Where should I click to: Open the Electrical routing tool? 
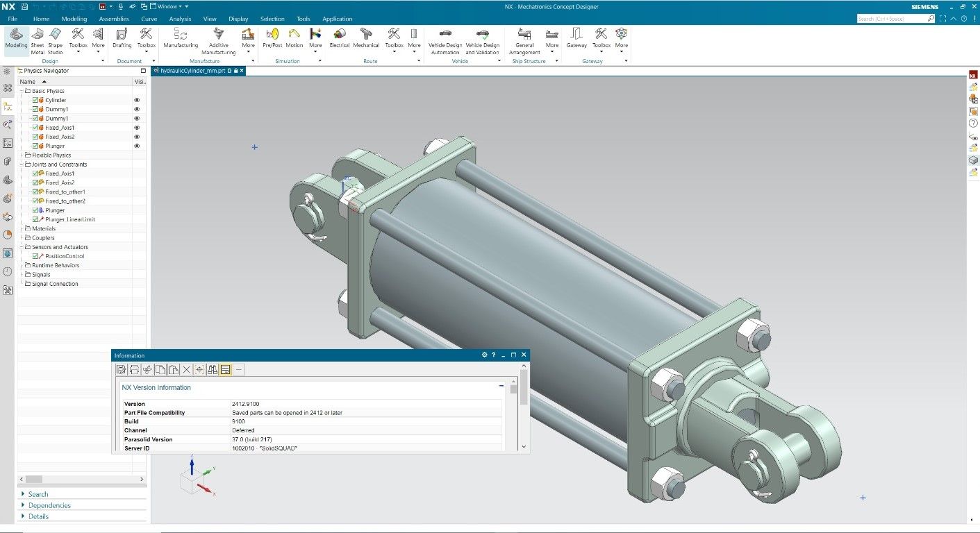point(340,40)
